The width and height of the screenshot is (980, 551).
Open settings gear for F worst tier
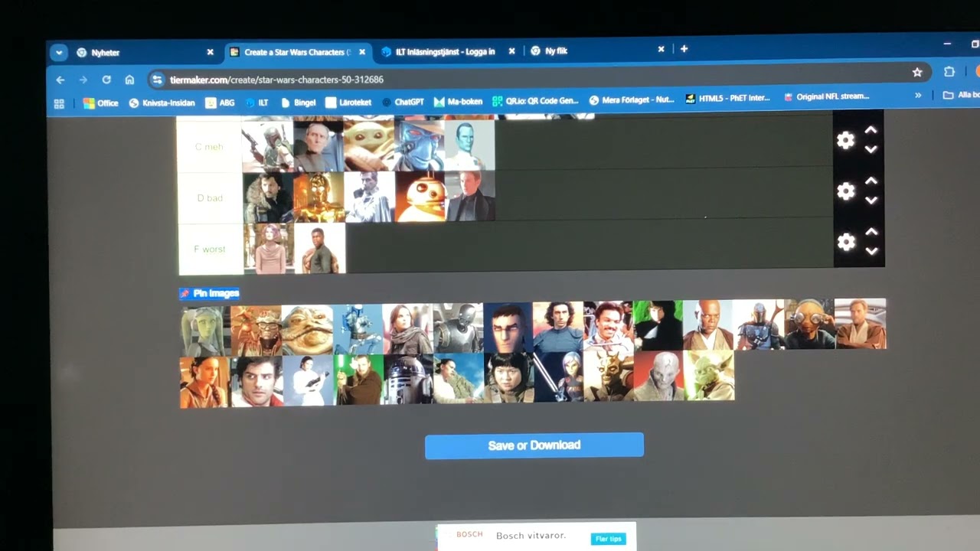tap(846, 242)
